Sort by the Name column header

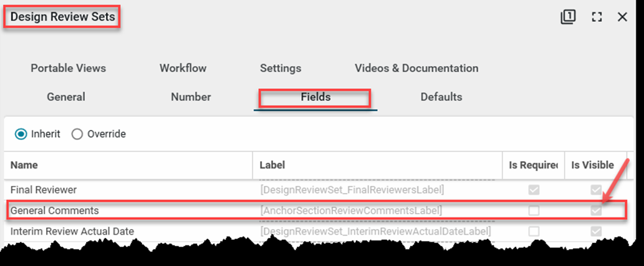tap(24, 165)
